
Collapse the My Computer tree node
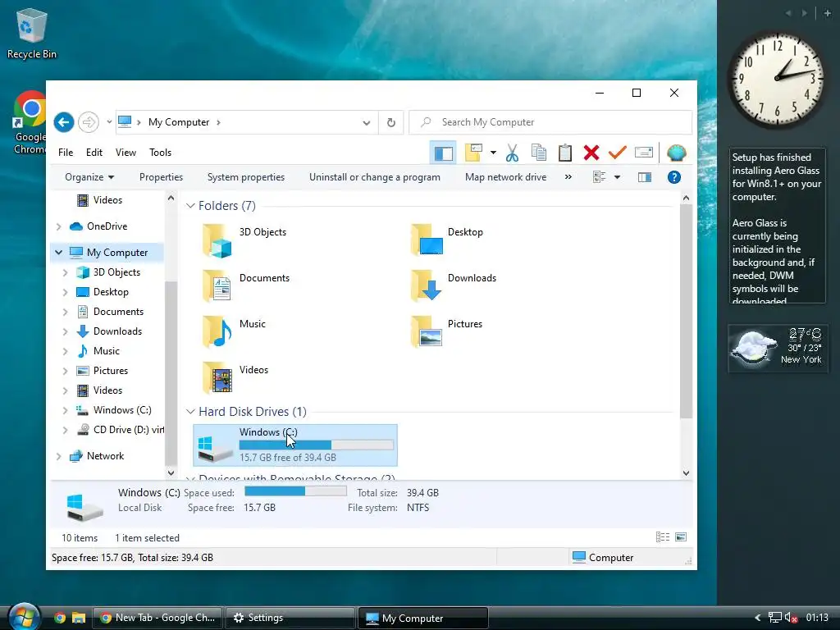click(58, 253)
